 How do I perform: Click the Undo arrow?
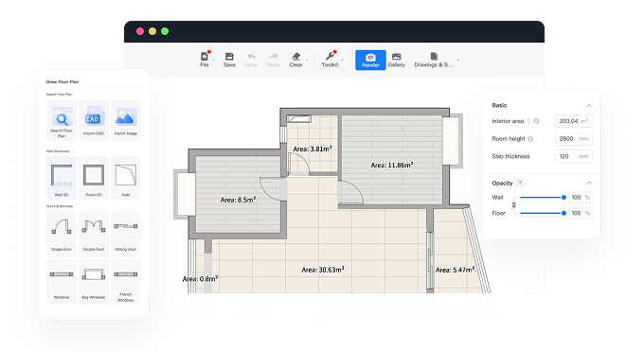pyautogui.click(x=251, y=57)
